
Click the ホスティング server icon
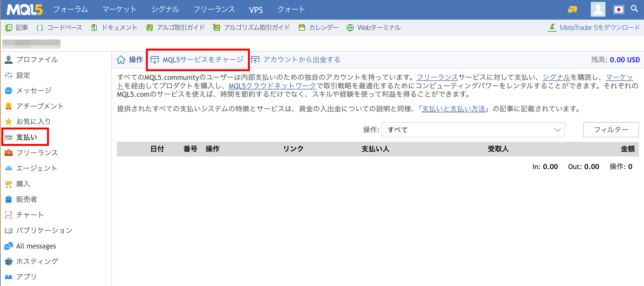click(9, 262)
